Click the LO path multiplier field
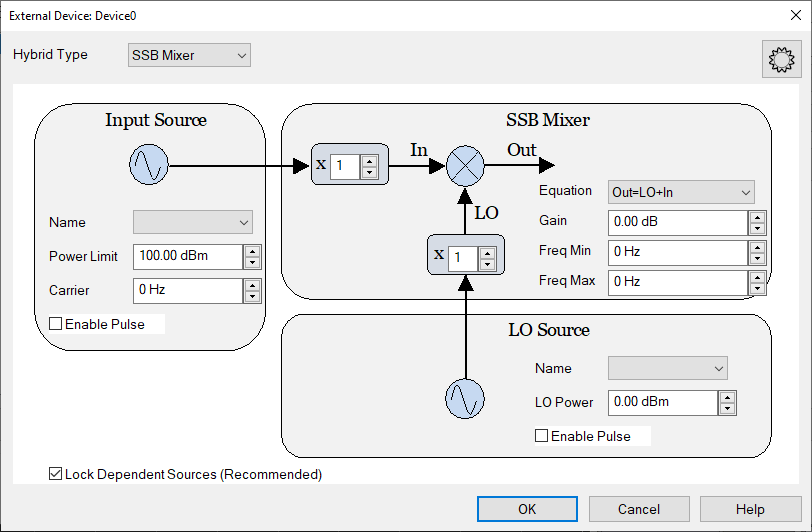 coord(462,257)
